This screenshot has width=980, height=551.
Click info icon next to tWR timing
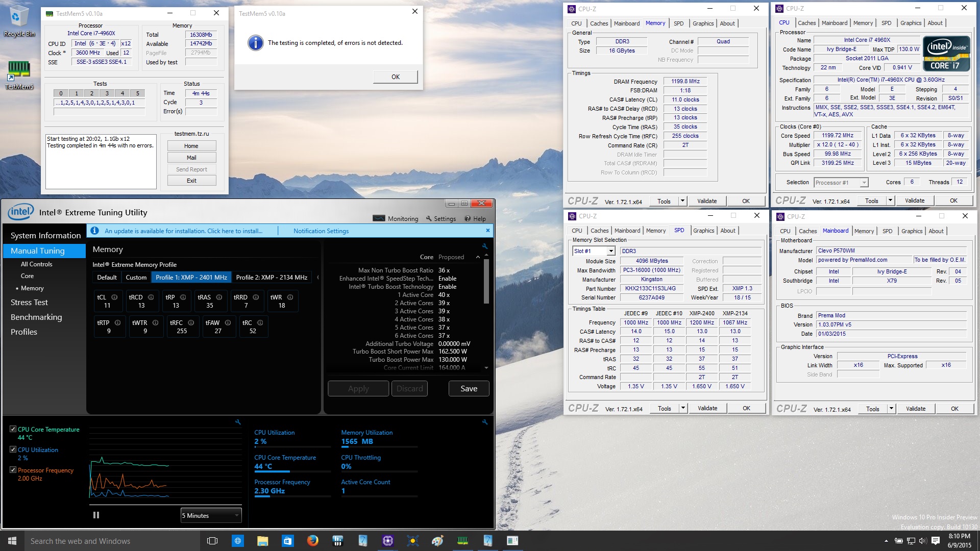(290, 297)
